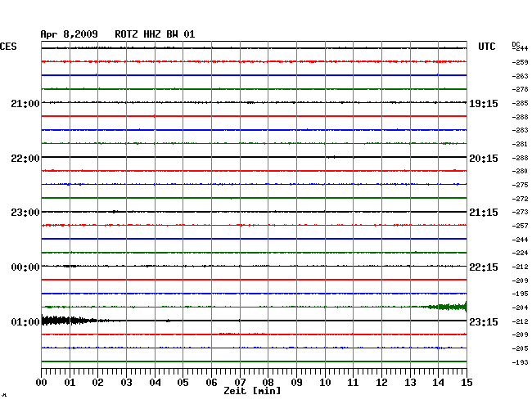Click the DC offset value '-195'
This screenshot has height=404, width=532.
[520, 294]
